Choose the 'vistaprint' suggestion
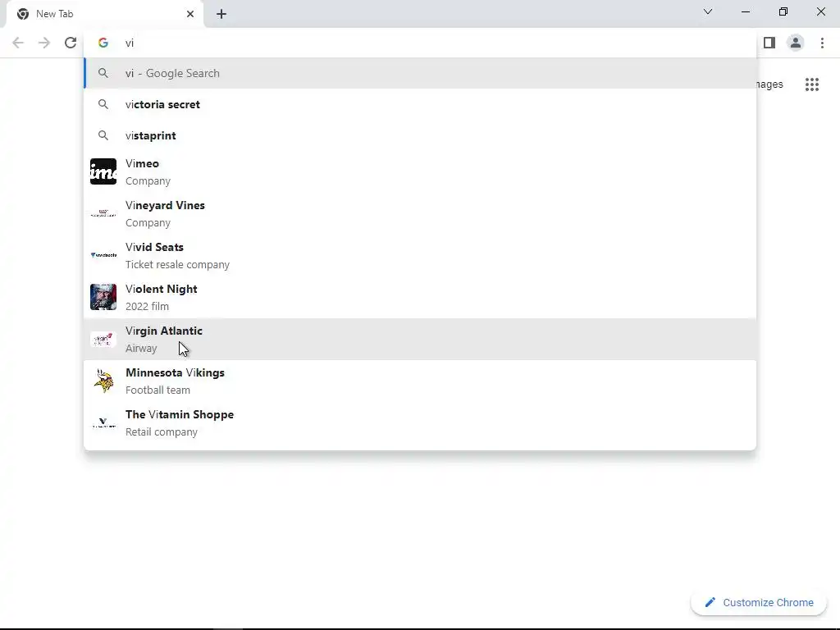This screenshot has height=630, width=840. pos(420,135)
